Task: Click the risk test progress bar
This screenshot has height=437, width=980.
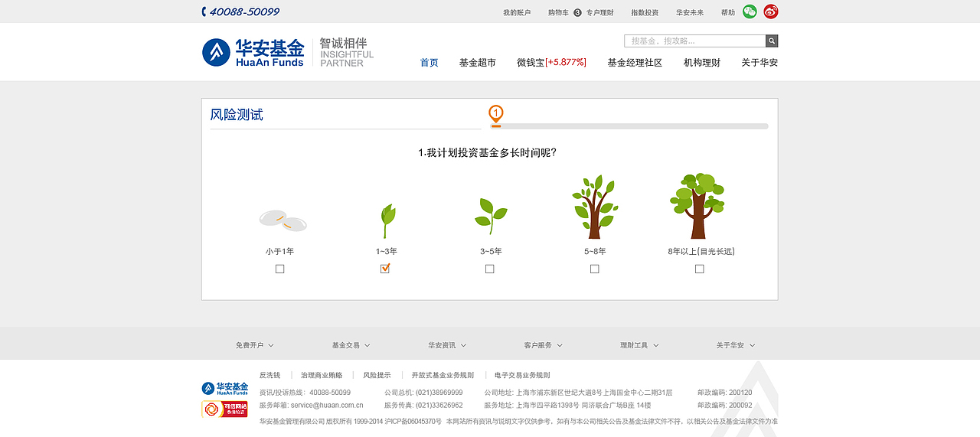Action: [x=629, y=126]
